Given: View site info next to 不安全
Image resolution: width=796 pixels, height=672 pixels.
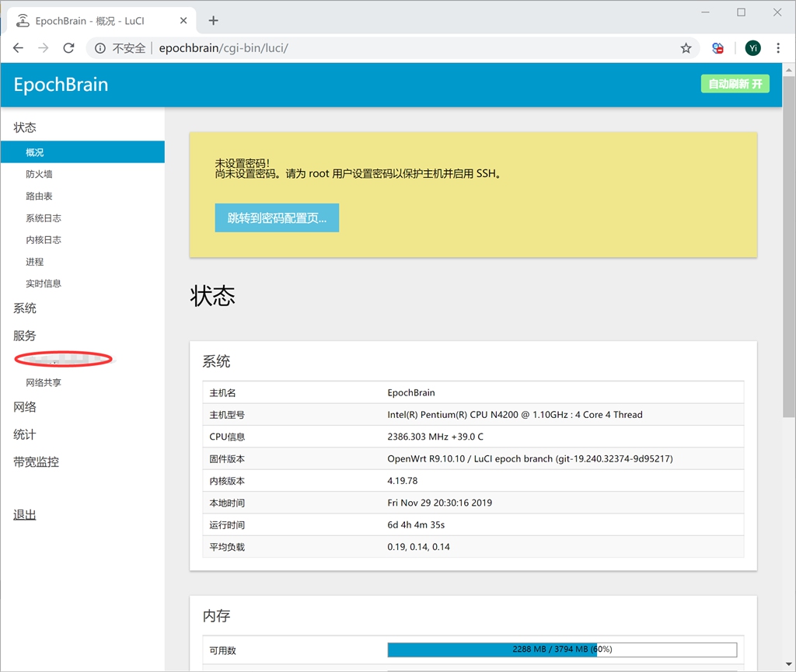Looking at the screenshot, I should [x=100, y=48].
